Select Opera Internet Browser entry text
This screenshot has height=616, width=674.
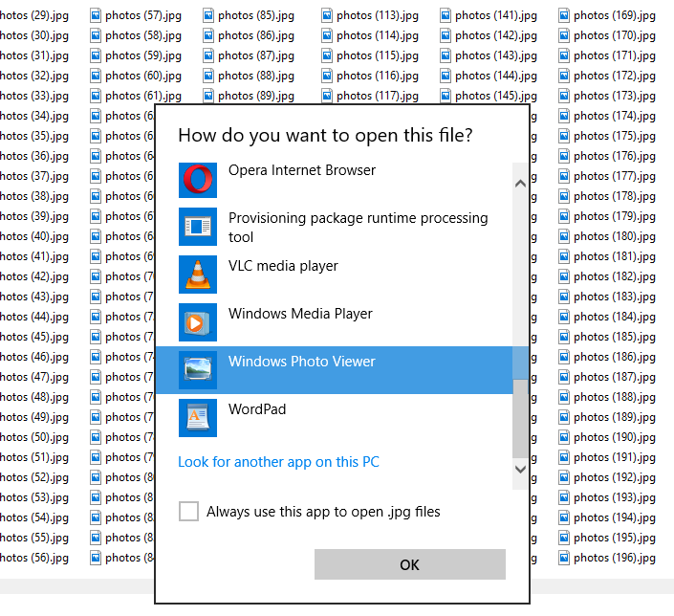302,170
